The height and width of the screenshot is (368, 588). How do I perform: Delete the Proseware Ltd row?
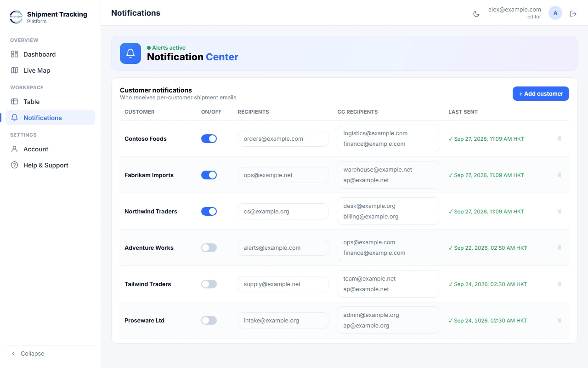coord(559,320)
